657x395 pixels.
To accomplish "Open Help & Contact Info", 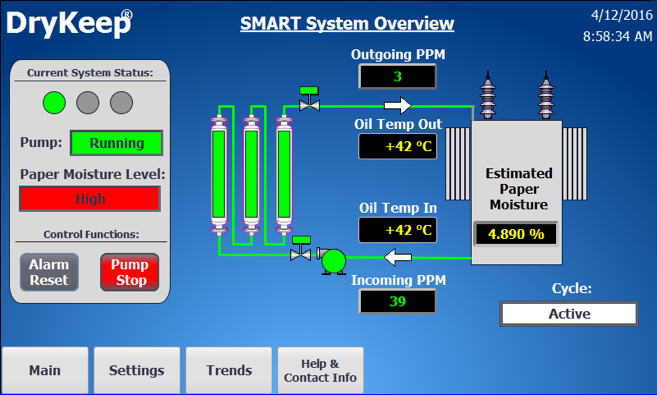I will point(321,370).
